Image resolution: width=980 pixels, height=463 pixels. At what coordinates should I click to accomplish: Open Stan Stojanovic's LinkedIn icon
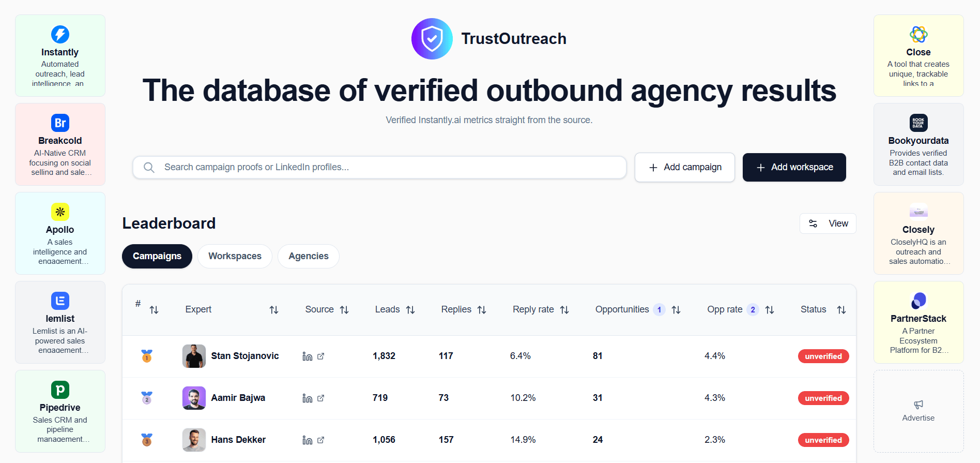(308, 356)
